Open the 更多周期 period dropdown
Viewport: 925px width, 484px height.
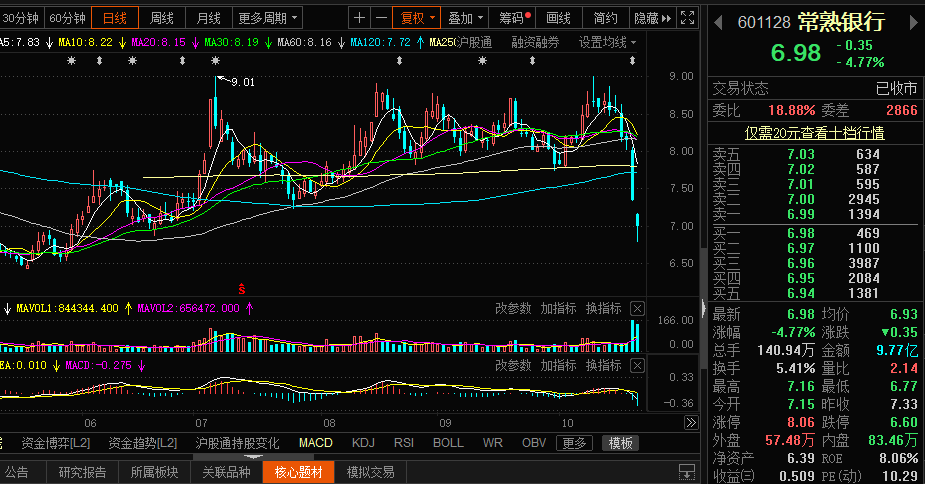[x=267, y=18]
